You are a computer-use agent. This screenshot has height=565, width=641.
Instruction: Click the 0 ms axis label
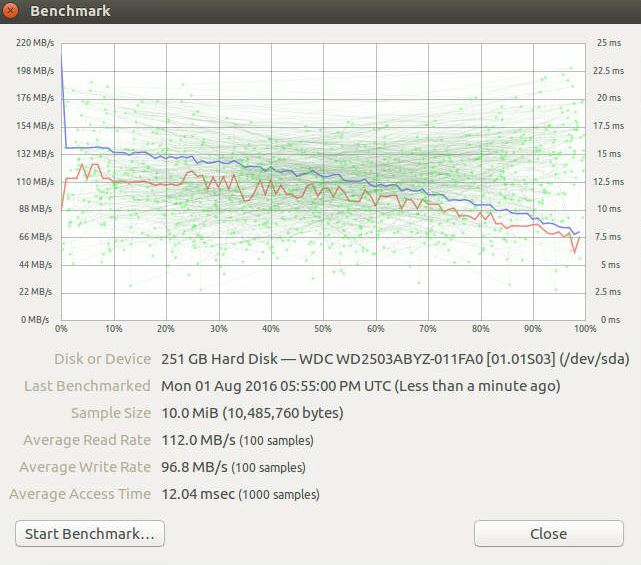coord(611,320)
